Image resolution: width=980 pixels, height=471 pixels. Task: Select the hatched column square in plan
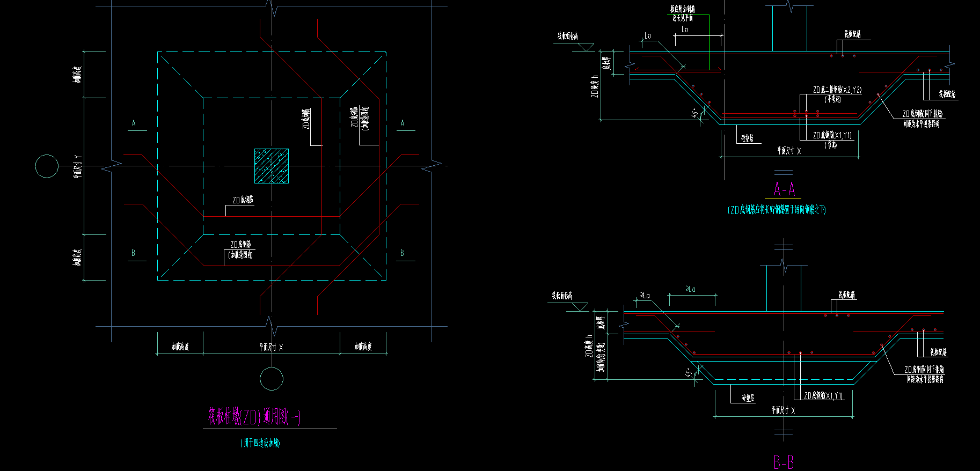272,166
